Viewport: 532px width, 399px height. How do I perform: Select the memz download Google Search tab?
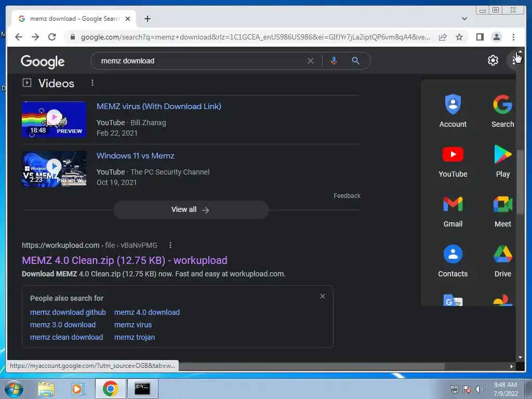74,19
